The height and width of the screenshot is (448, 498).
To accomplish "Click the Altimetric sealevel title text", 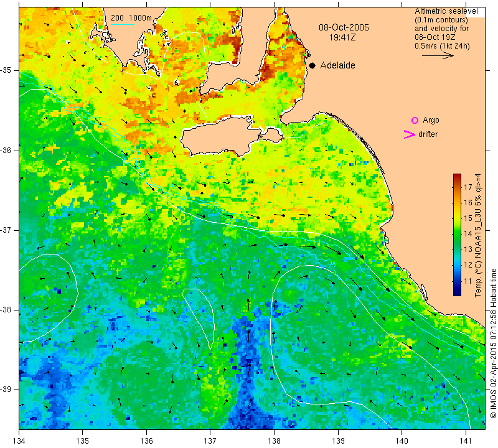I will click(446, 11).
